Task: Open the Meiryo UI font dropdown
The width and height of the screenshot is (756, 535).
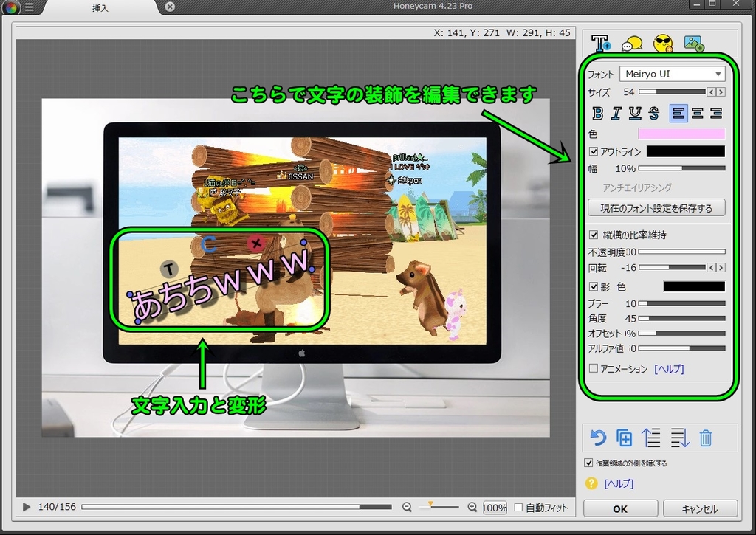Action: point(673,74)
